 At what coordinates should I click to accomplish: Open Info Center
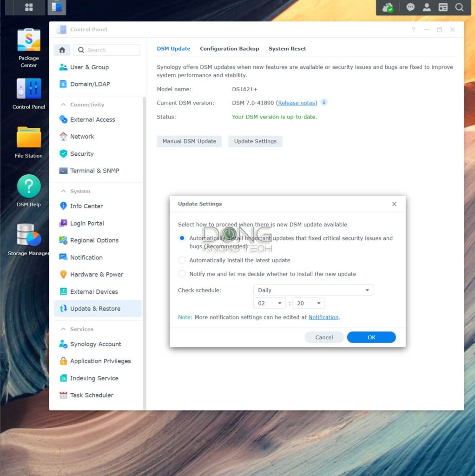[98, 206]
